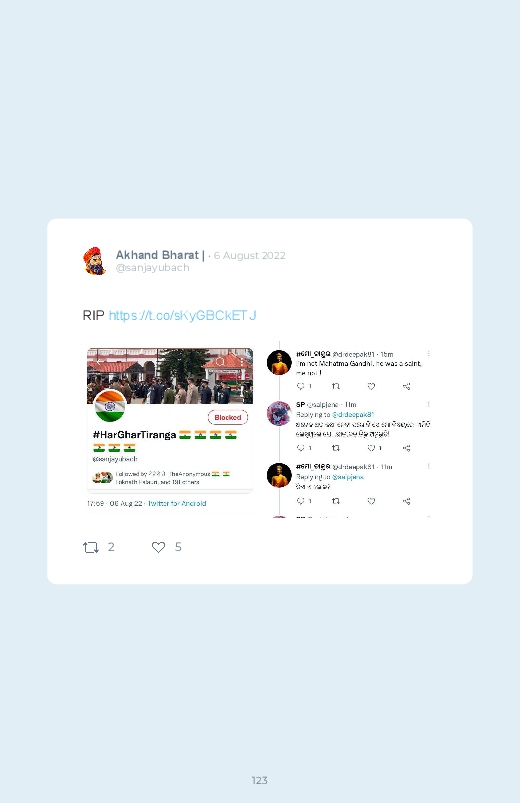This screenshot has width=520, height=803.
Task: Share the SP user's reply tweet
Action: point(407,448)
